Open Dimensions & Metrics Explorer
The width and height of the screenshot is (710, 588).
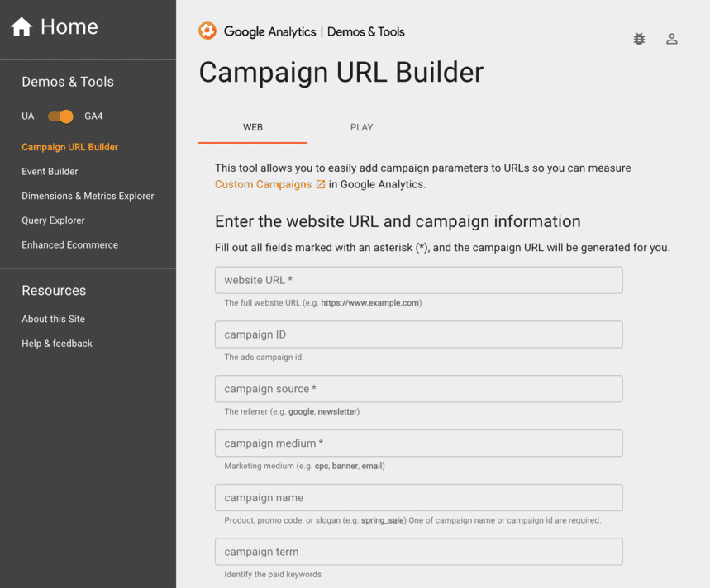[88, 196]
